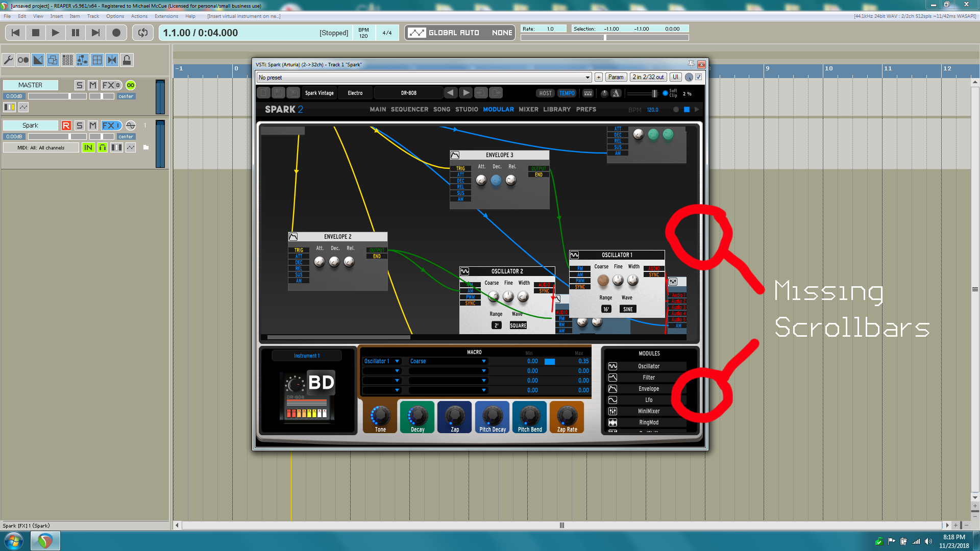This screenshot has height=551, width=980.
Task: Expand the Oscillator 1 macro dropdown
Action: click(x=397, y=361)
